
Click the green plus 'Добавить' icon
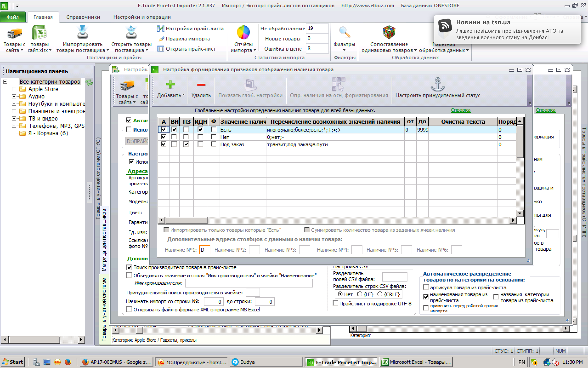(x=170, y=84)
